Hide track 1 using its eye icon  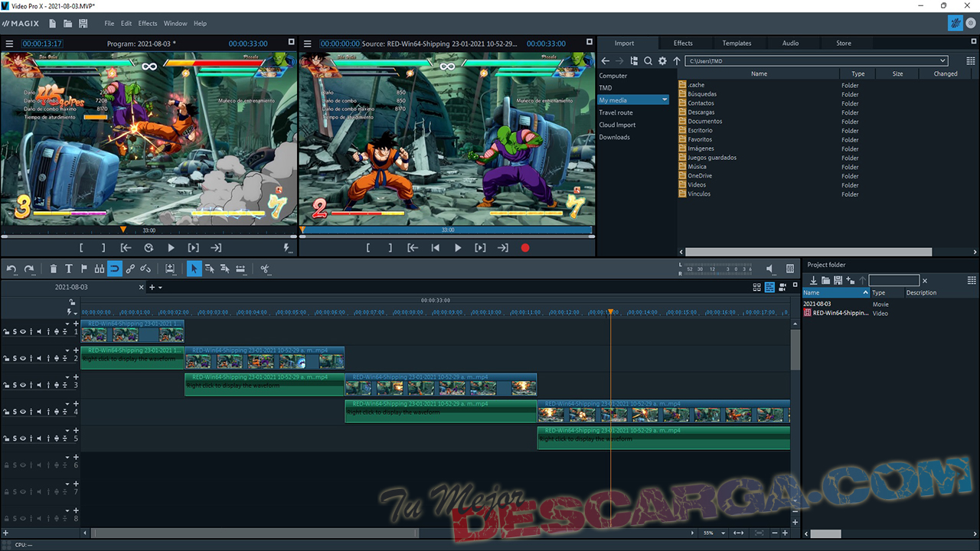point(22,331)
